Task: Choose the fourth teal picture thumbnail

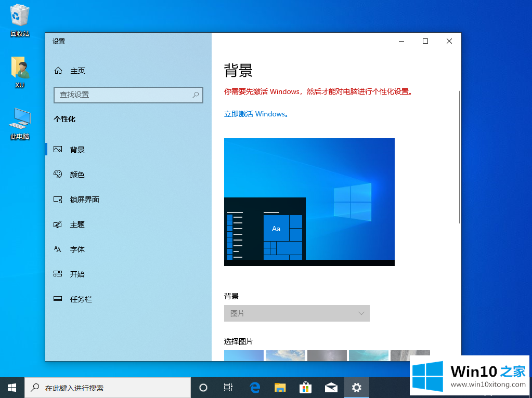Action: pyautogui.click(x=369, y=355)
